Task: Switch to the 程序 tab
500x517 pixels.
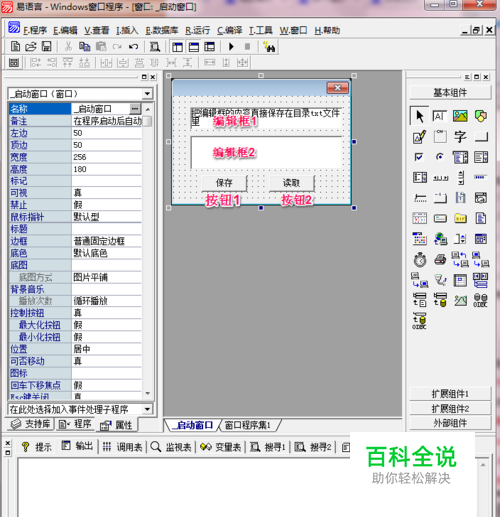Action: point(75,424)
